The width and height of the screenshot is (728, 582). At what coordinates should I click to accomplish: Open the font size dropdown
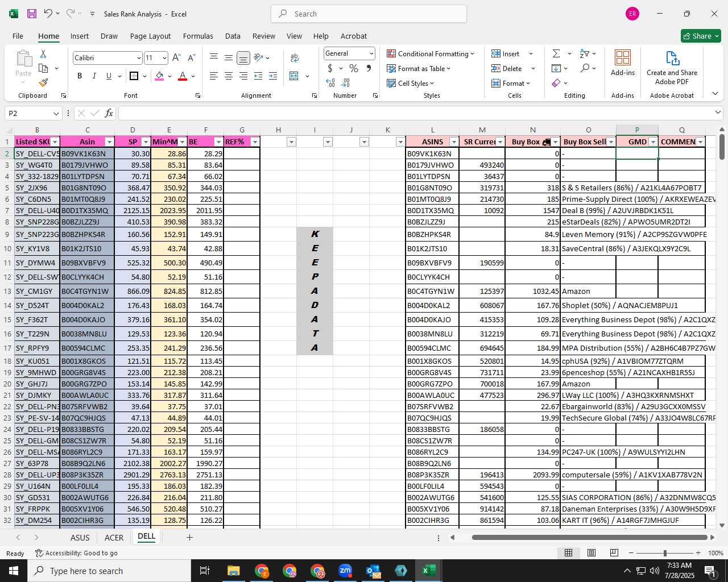pyautogui.click(x=164, y=58)
